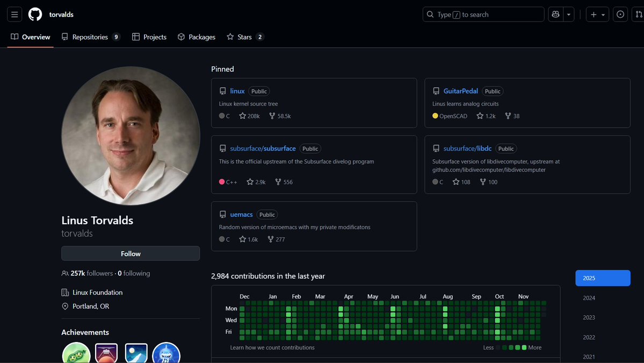View linux repo 58.5k forks

(280, 116)
